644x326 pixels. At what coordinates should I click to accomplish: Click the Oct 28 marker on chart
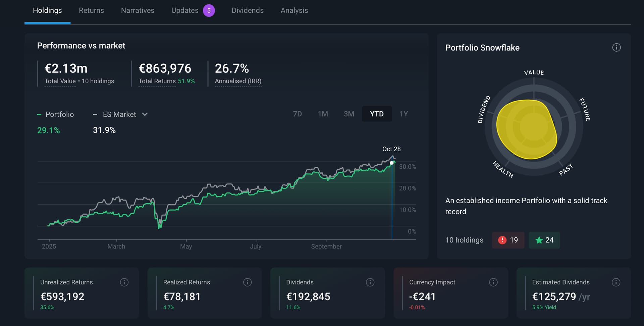point(391,163)
